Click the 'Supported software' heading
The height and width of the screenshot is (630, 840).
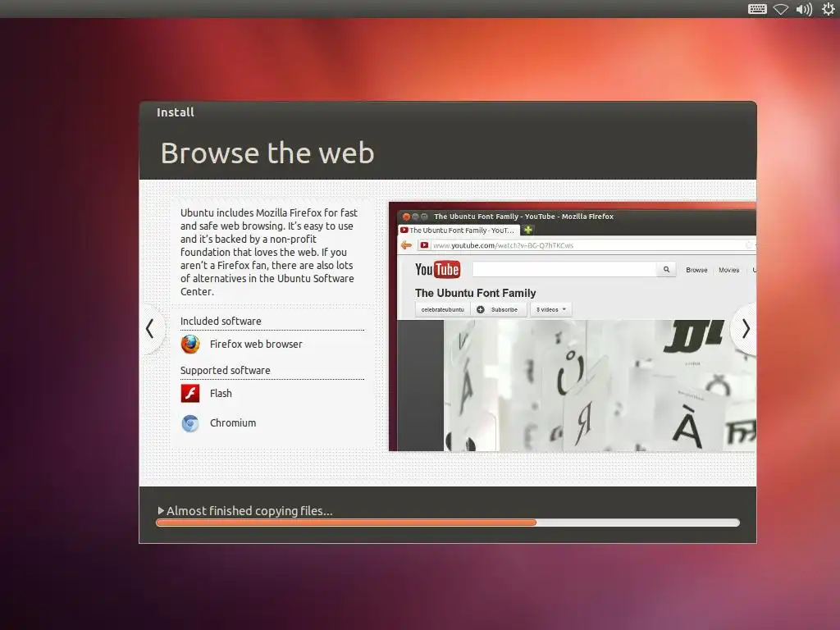pyautogui.click(x=225, y=370)
